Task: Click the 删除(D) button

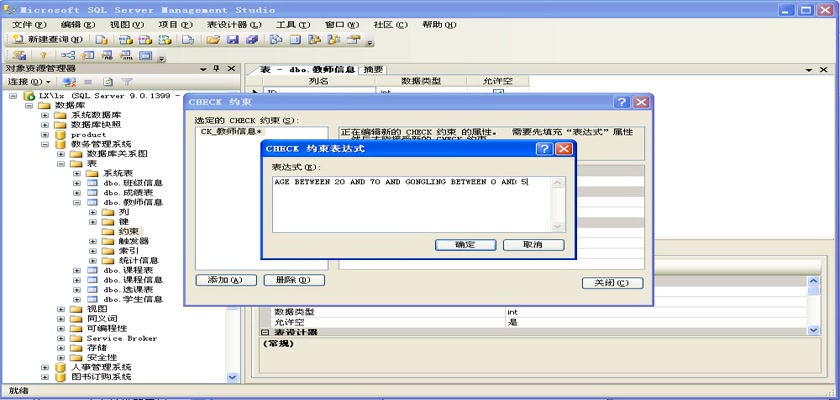Action: pos(294,280)
